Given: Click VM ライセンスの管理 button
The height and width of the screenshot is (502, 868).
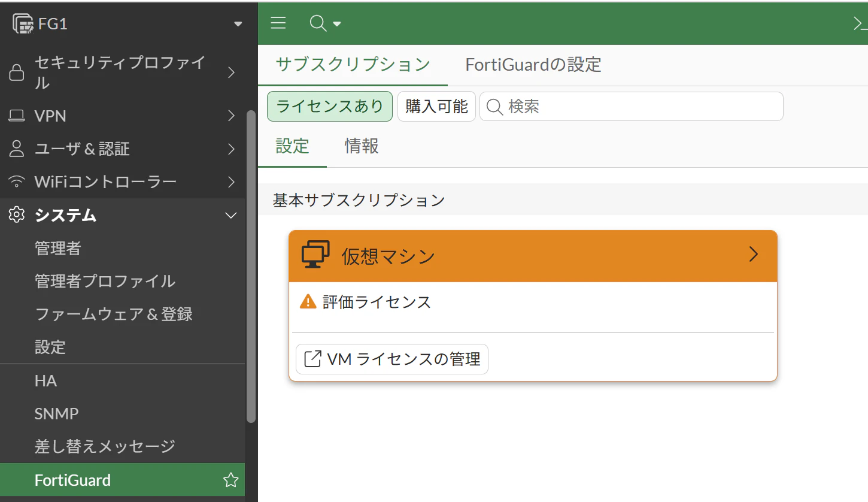Looking at the screenshot, I should [x=392, y=359].
